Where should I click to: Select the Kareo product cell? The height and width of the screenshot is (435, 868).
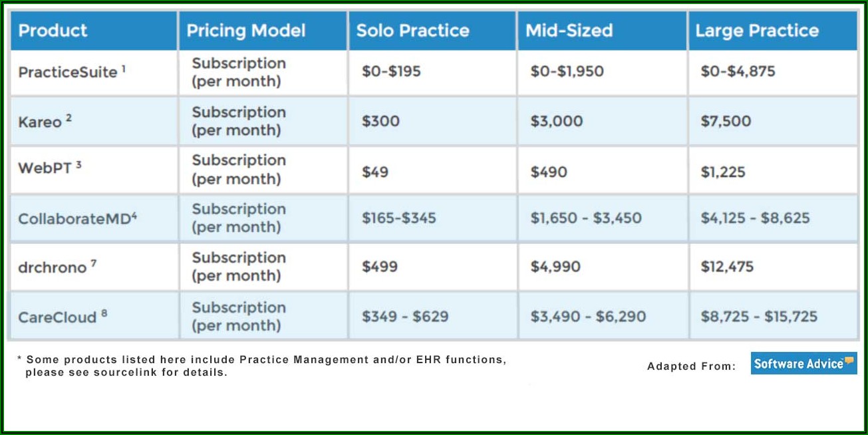pyautogui.click(x=40, y=122)
